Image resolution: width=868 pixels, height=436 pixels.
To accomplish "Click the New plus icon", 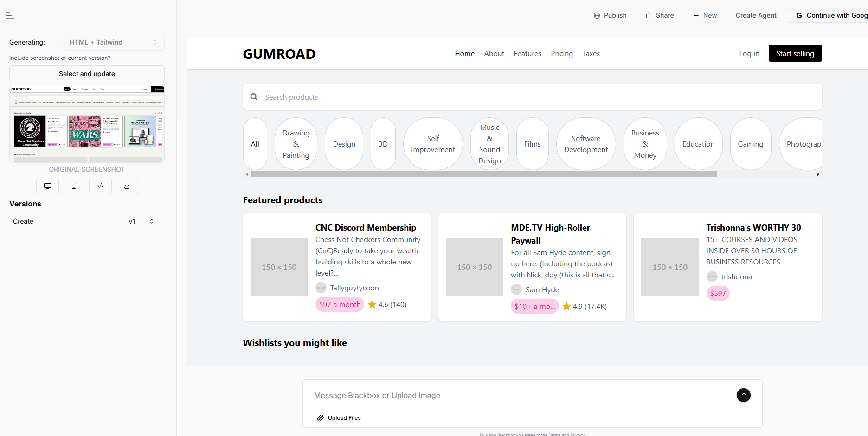I will tap(696, 15).
